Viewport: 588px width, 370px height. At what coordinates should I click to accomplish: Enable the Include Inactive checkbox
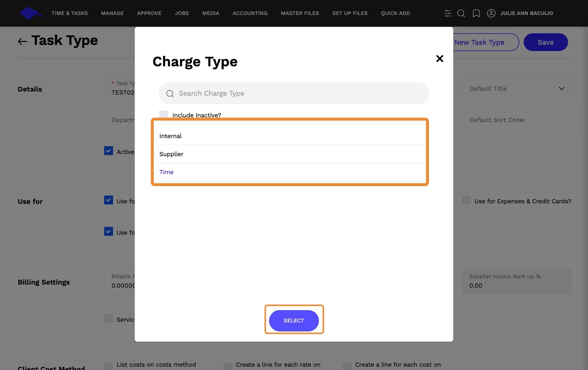tap(163, 115)
